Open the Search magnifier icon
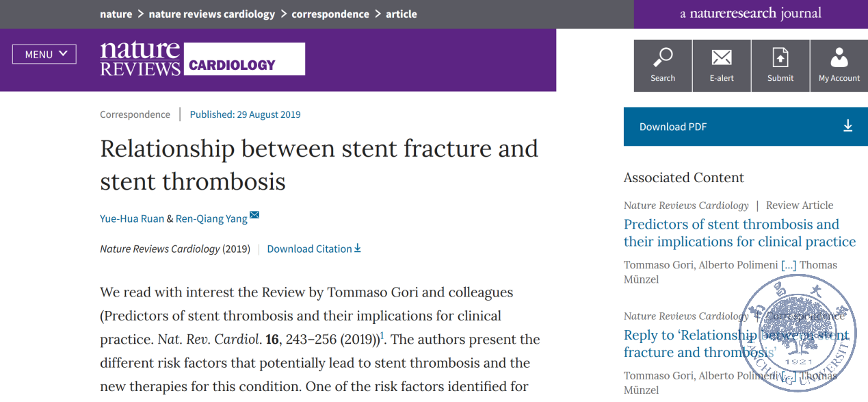The image size is (868, 402). [x=662, y=58]
